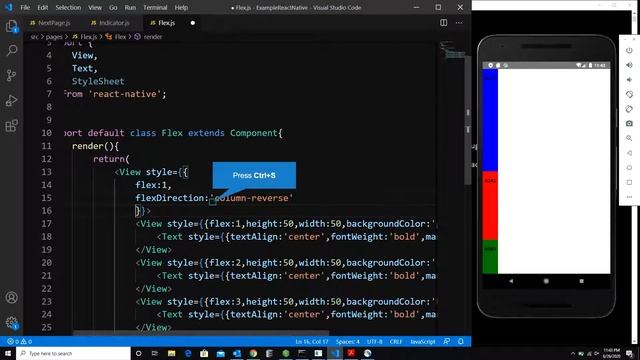Click 'column-reverse' string on line 15

252,198
